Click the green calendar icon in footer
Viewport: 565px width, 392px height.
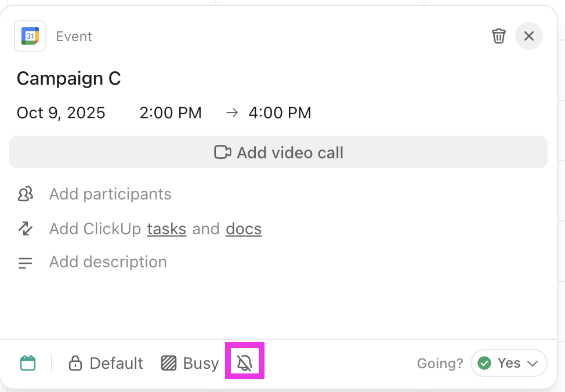click(27, 362)
